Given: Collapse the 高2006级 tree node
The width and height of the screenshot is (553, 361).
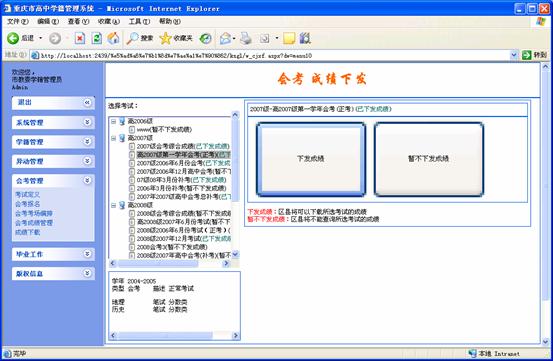Looking at the screenshot, I should pos(114,121).
